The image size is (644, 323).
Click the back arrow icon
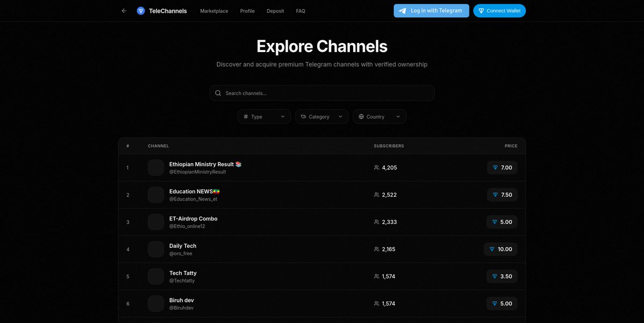pyautogui.click(x=124, y=11)
